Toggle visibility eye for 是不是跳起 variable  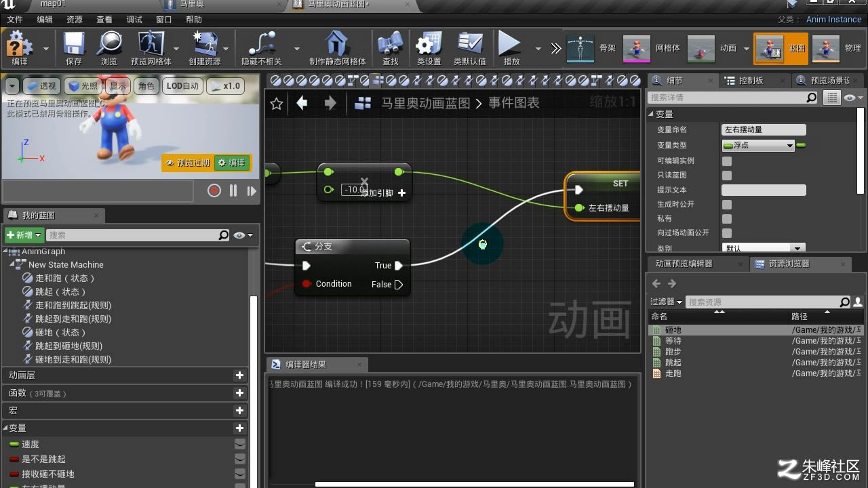click(x=240, y=459)
